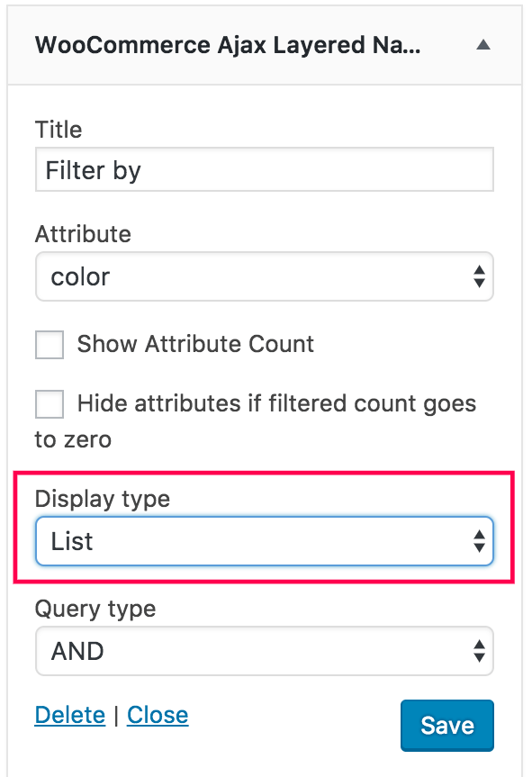532x777 pixels.
Task: Click the "Display type" field label
Action: [x=102, y=499]
